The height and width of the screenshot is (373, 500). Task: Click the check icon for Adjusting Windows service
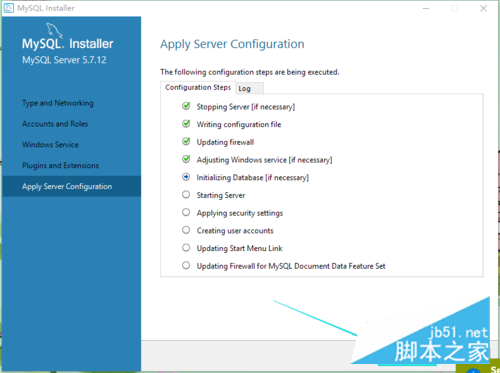186,159
